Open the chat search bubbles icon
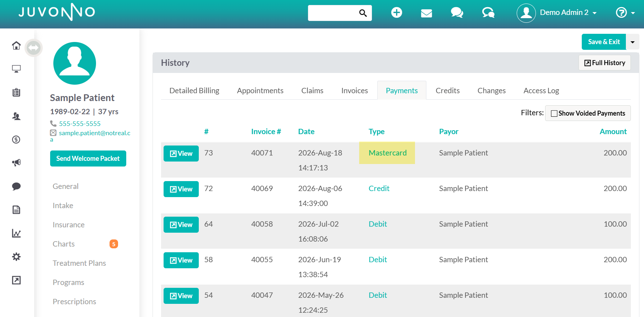Viewport: 644px width, 317px height. (488, 13)
